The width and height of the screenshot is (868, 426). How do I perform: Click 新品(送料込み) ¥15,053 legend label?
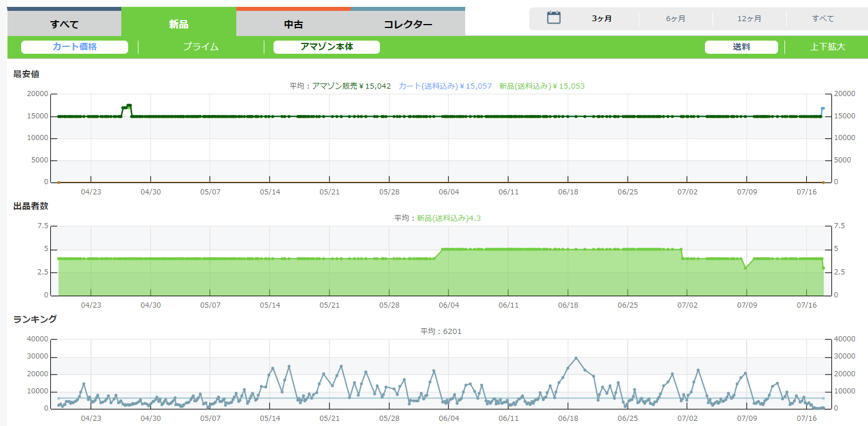(x=541, y=86)
